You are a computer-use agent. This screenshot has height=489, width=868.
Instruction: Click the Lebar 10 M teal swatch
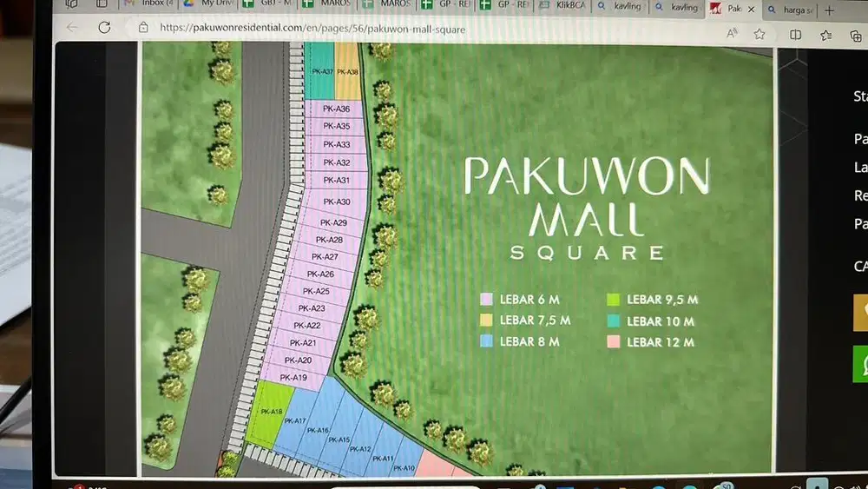pos(613,320)
